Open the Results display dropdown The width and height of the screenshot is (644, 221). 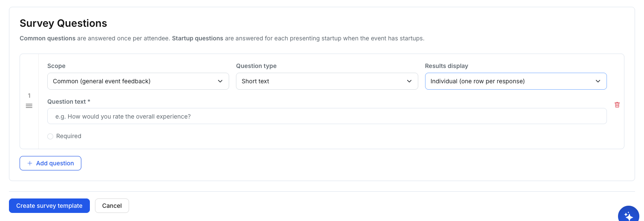515,81
